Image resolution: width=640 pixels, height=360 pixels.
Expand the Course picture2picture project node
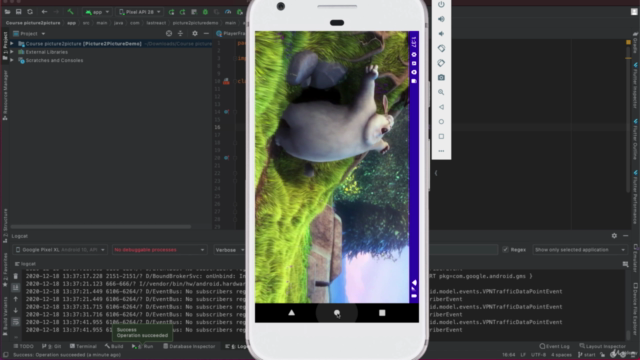tap(12, 44)
